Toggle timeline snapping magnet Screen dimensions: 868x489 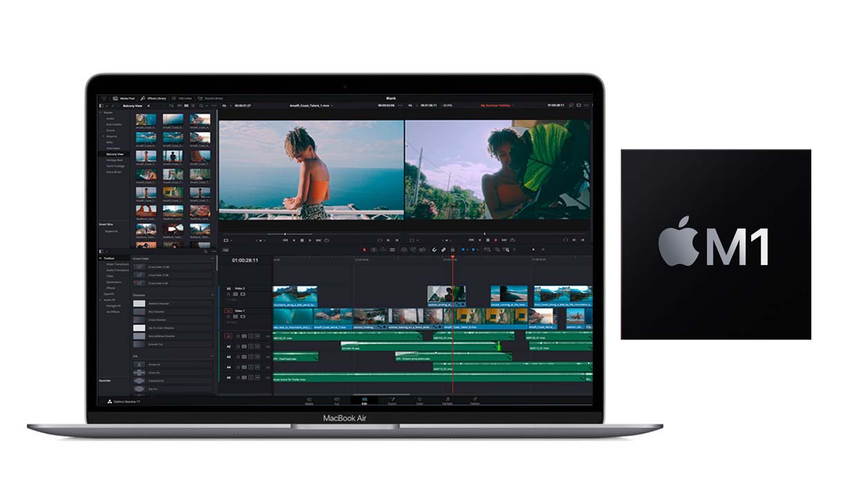[x=435, y=249]
